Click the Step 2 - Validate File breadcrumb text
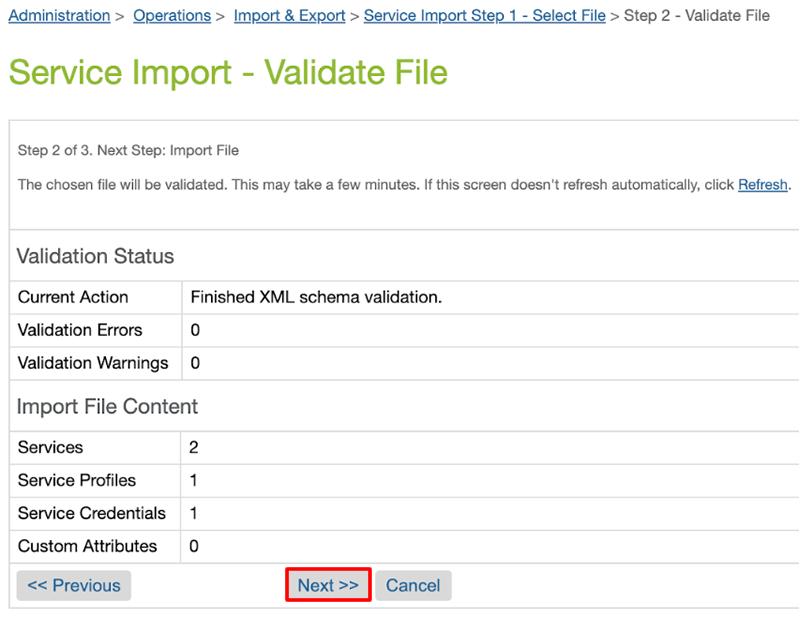 click(697, 16)
